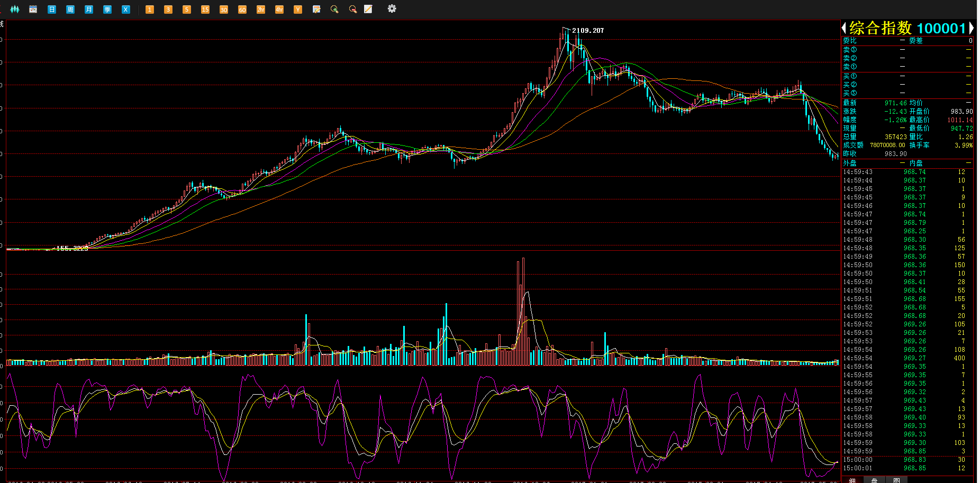
Task: Click the tallest red volume bar
Action: pyautogui.click(x=523, y=312)
